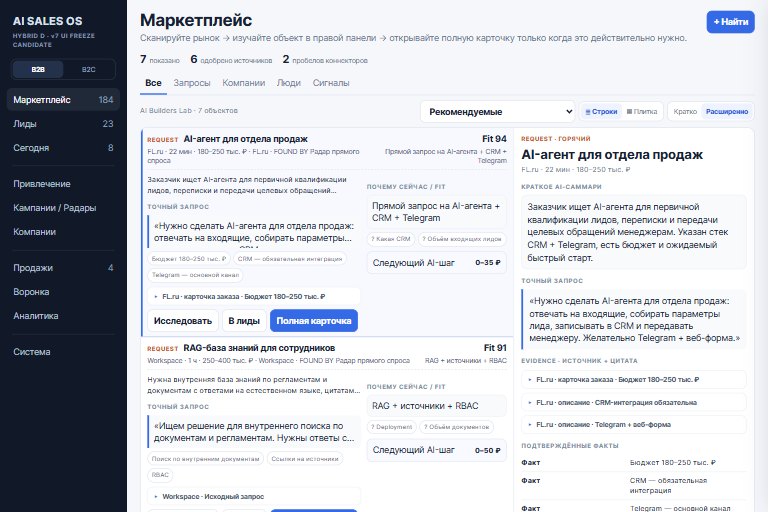
Task: Switch to B2C mode
Action: point(89,70)
